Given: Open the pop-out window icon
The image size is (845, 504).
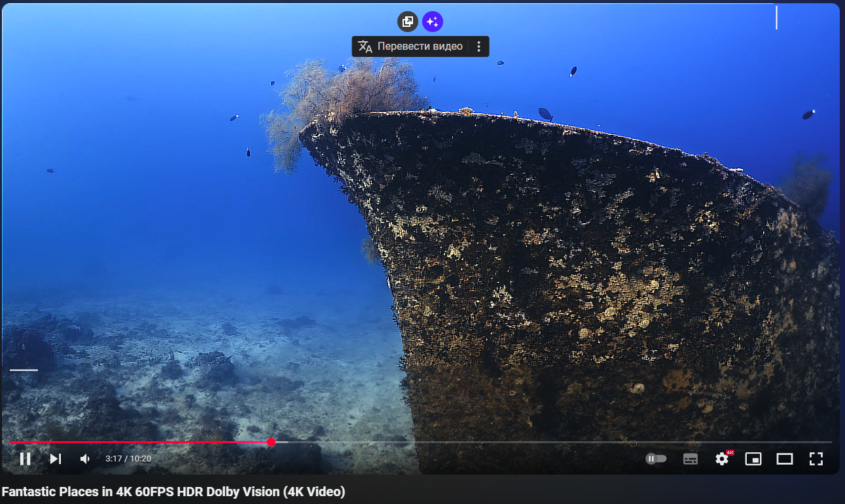Looking at the screenshot, I should [x=407, y=22].
